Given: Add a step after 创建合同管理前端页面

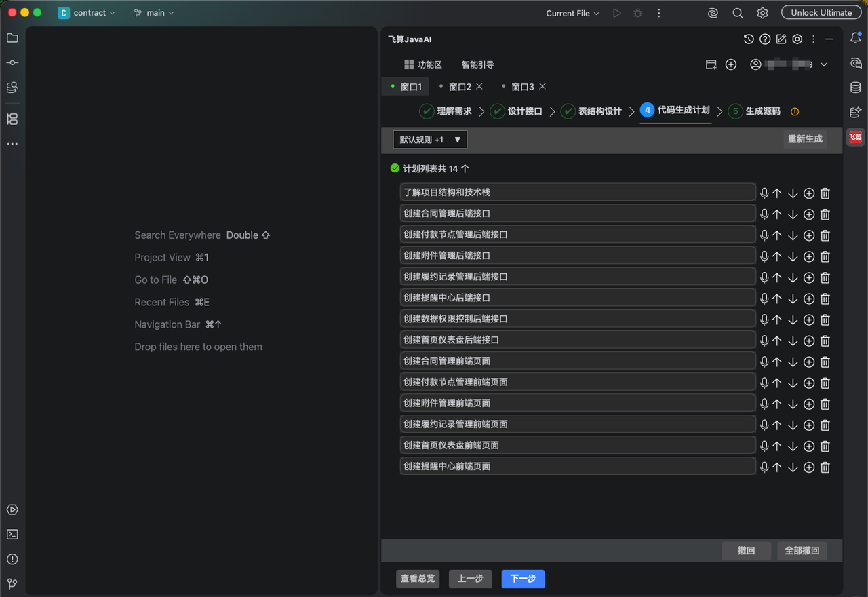Looking at the screenshot, I should click(809, 362).
